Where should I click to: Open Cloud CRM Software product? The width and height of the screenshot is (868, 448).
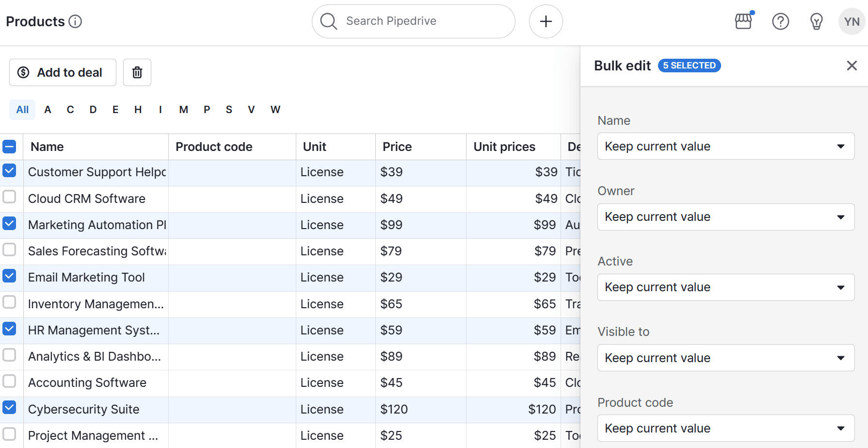(87, 199)
